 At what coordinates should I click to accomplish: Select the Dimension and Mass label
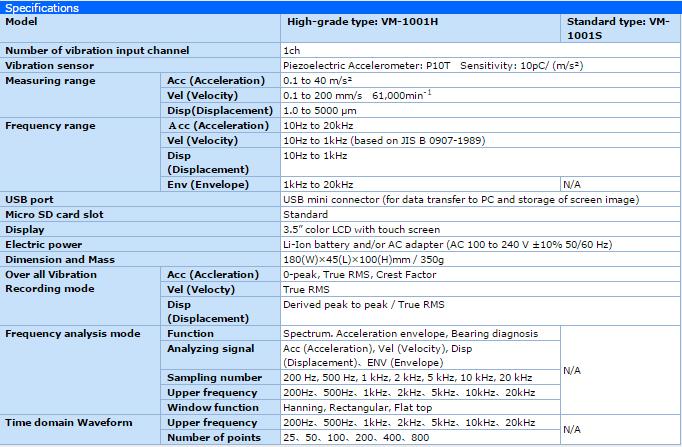tap(60, 260)
